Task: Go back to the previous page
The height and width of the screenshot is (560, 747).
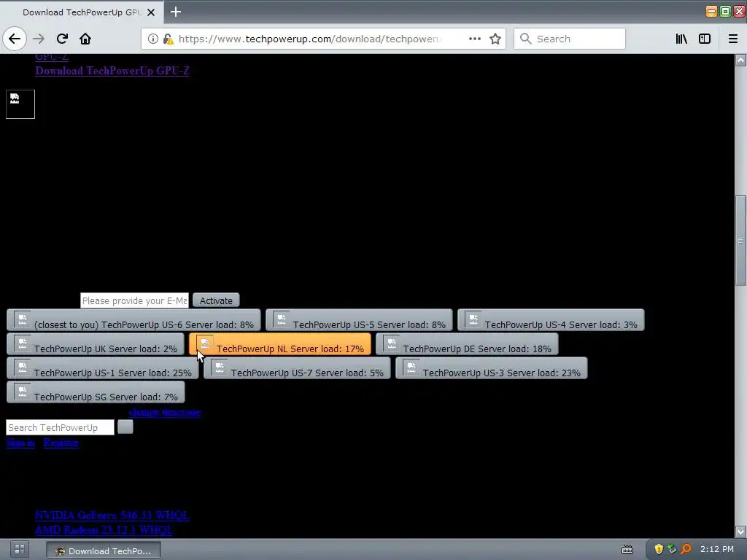Action: 15,39
